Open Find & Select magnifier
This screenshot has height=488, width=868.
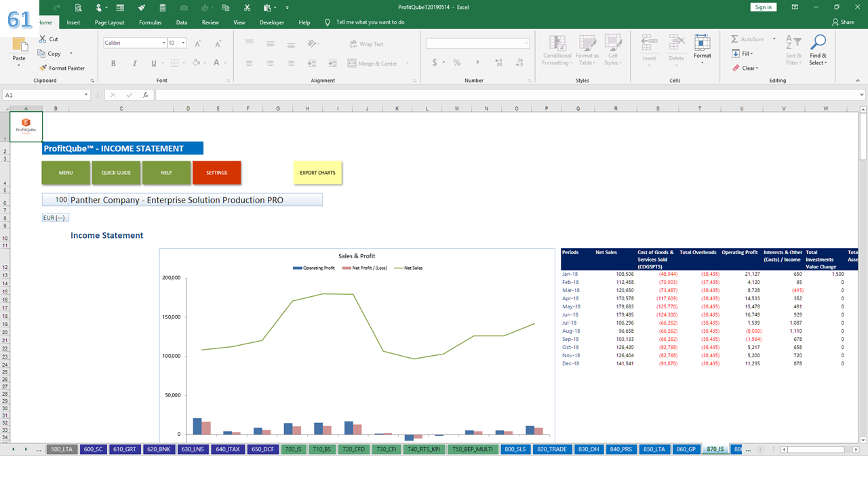pyautogui.click(x=818, y=50)
